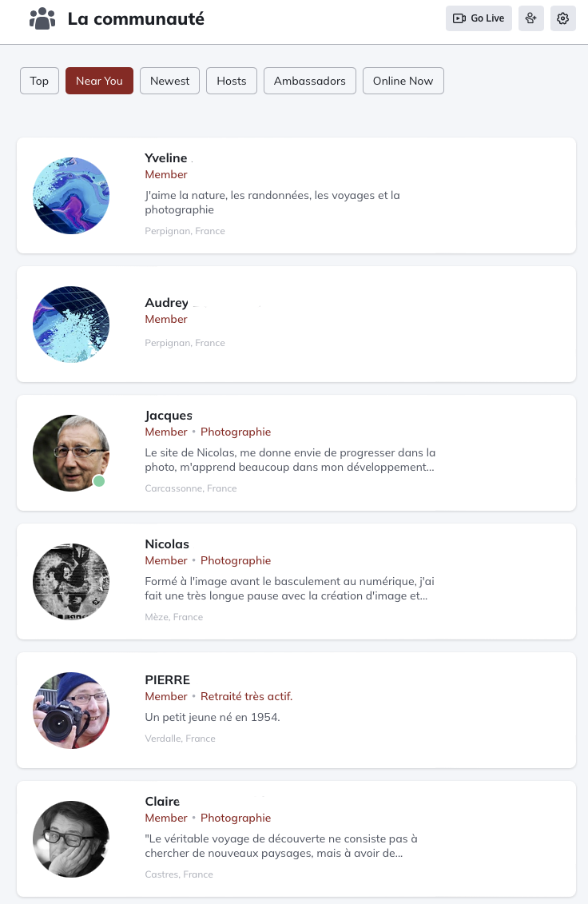Open the Ambassadors tab
Viewport: 588px width, 904px height.
pos(309,81)
